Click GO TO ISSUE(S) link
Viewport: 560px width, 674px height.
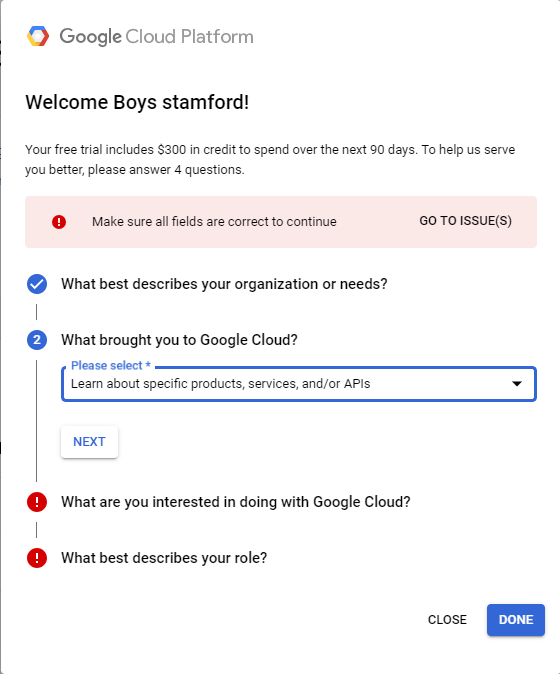point(465,221)
